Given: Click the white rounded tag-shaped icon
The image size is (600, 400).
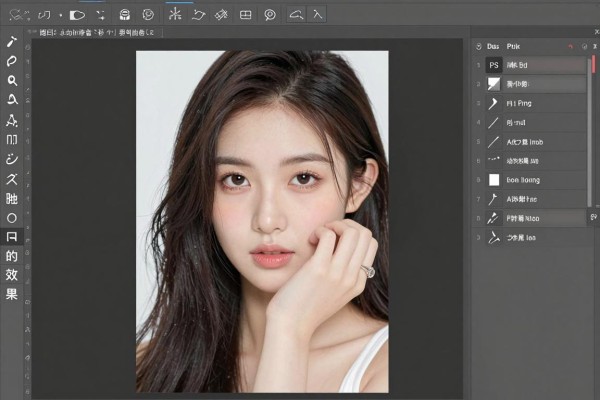Looking at the screenshot, I should (77, 15).
